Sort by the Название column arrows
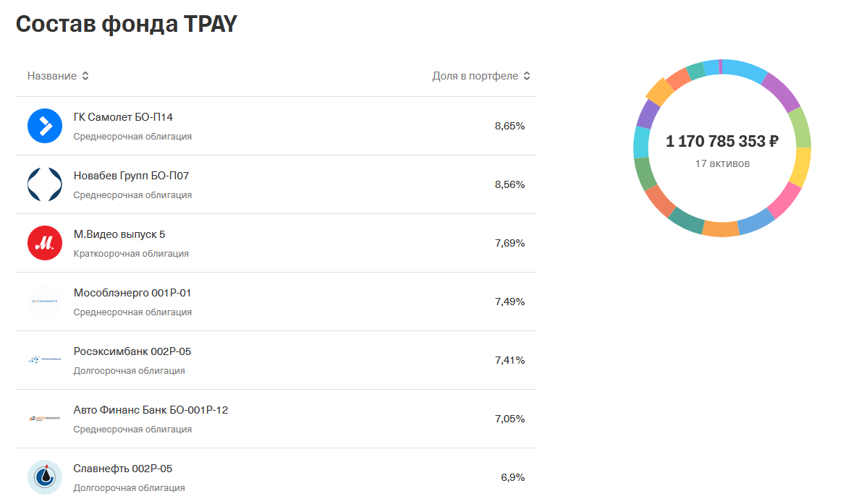The image size is (846, 504). (x=85, y=76)
